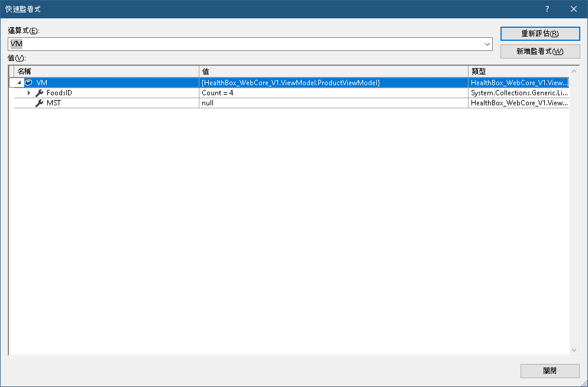Screen dimensions: 588x387
Task: Click the type cell in the VM row
Action: point(519,82)
